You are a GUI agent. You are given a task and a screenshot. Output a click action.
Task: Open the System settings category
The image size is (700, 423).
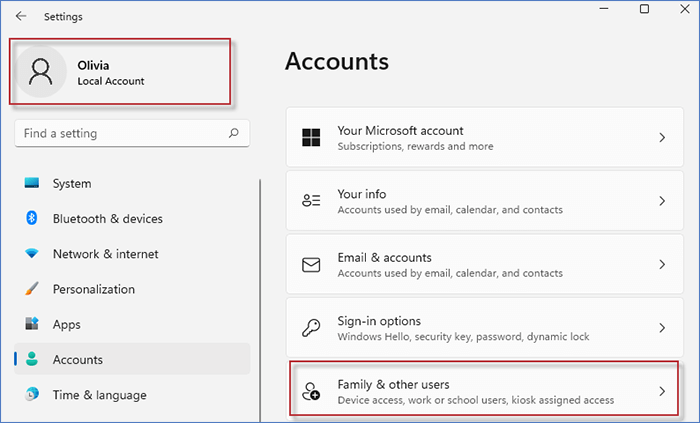tap(71, 184)
